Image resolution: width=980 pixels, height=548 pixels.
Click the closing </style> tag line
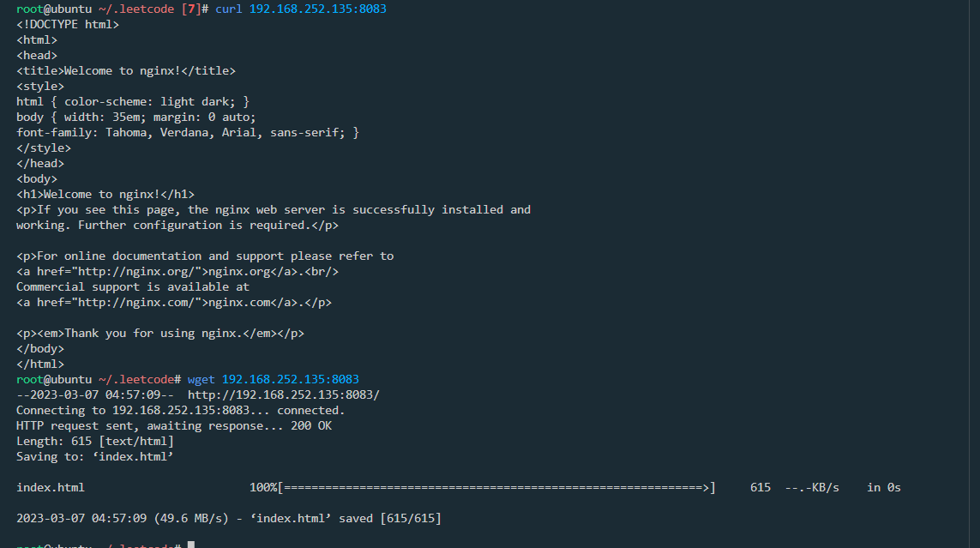pos(44,148)
